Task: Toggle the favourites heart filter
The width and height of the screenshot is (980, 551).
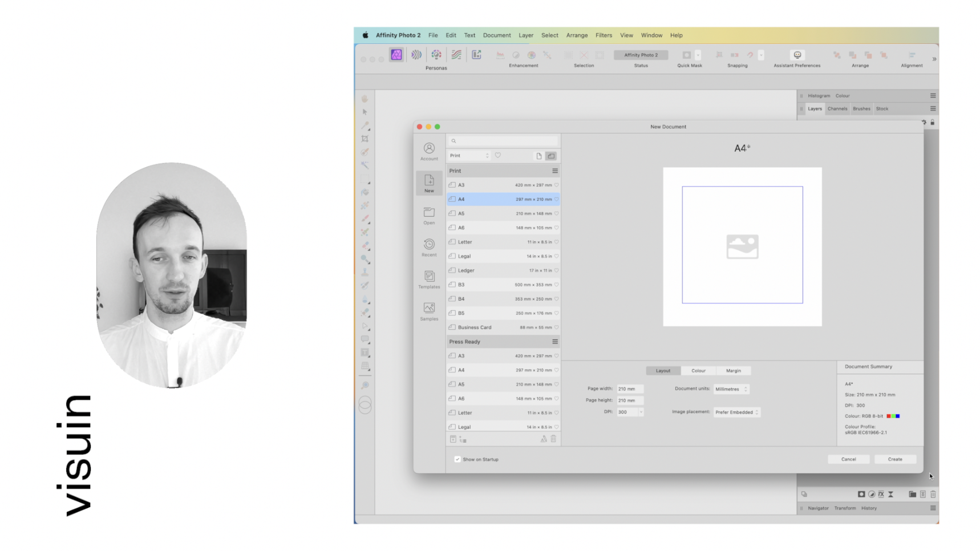Action: pyautogui.click(x=498, y=155)
